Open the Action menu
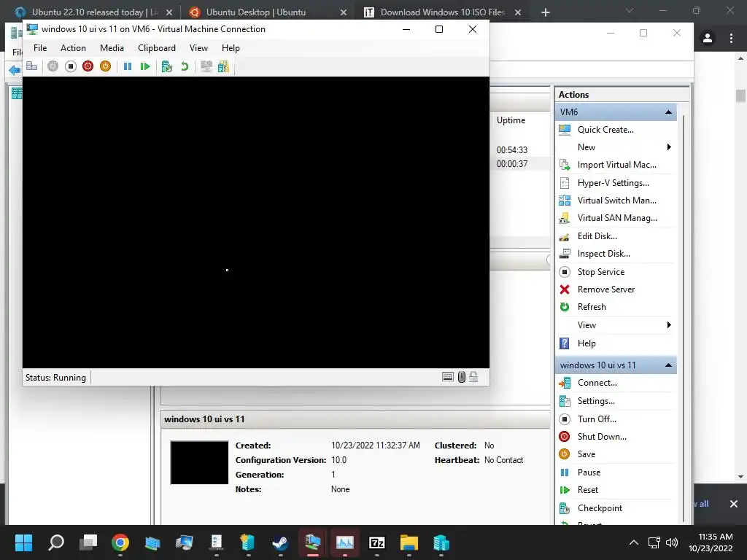The width and height of the screenshot is (747, 560). pyautogui.click(x=73, y=48)
